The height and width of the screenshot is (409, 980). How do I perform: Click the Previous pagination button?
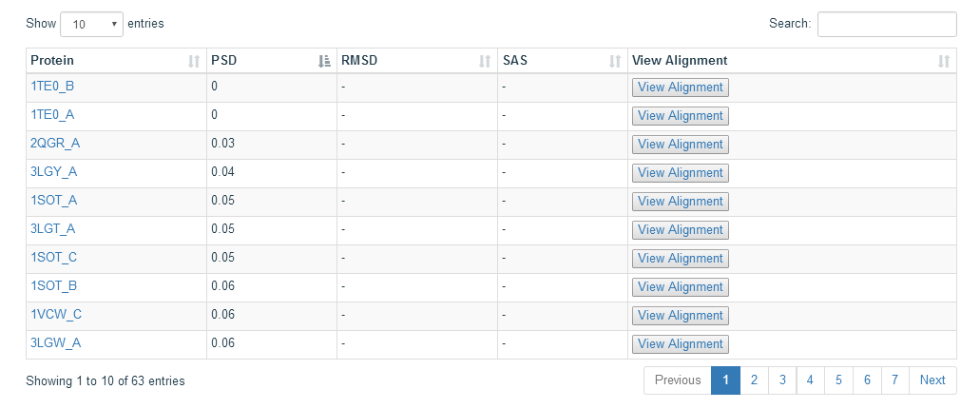[678, 380]
